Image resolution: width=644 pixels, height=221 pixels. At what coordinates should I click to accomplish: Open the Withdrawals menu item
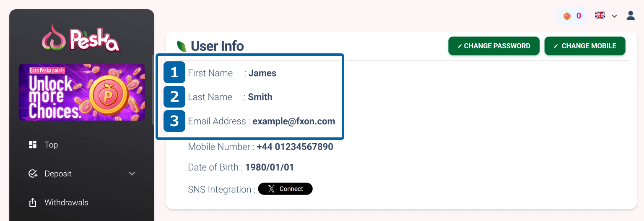point(66,203)
